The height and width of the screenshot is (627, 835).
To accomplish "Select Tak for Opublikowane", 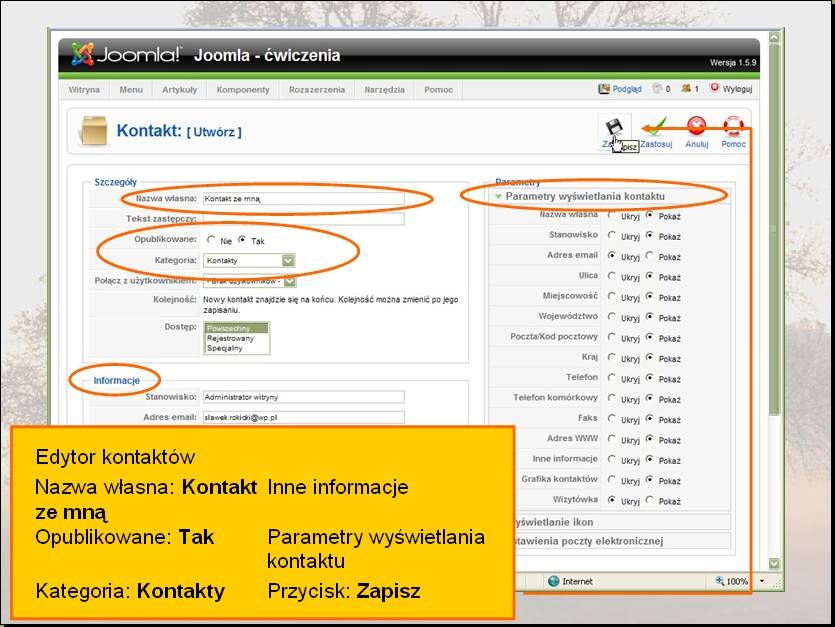I will (242, 240).
